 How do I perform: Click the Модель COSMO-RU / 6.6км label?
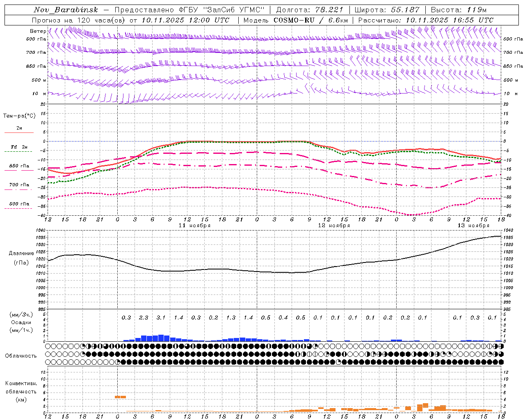[x=295, y=20]
